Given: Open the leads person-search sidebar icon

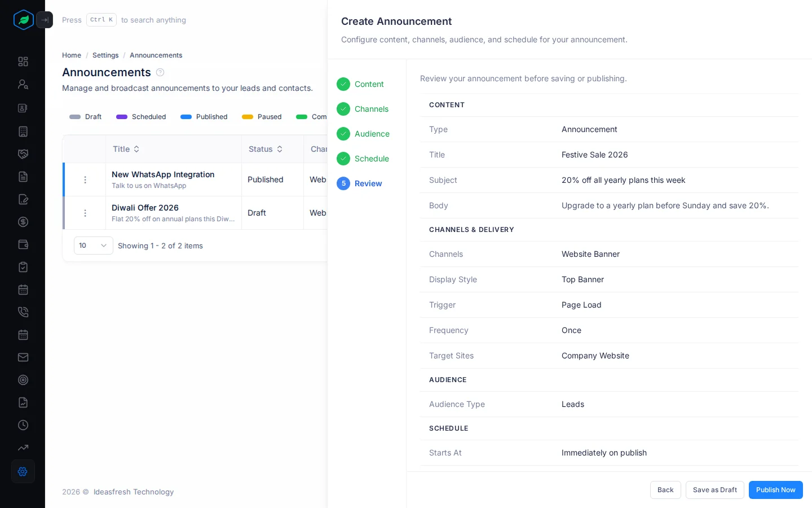Looking at the screenshot, I should [x=23, y=84].
